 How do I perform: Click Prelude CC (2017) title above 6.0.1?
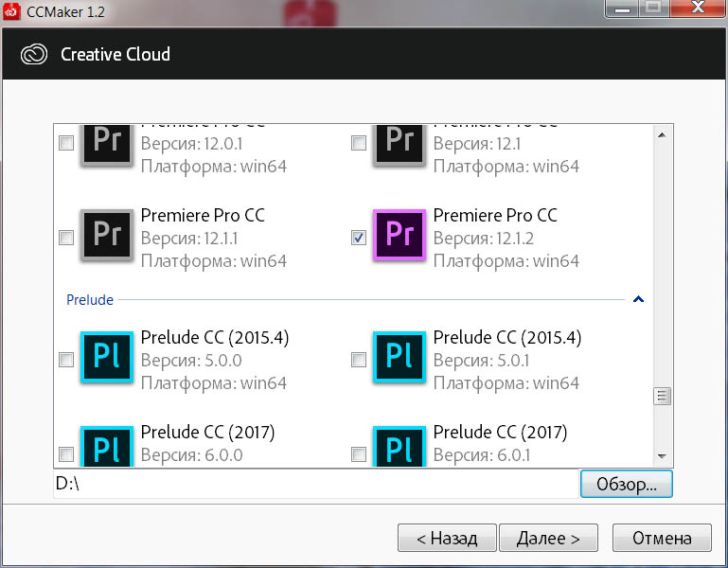click(x=500, y=433)
